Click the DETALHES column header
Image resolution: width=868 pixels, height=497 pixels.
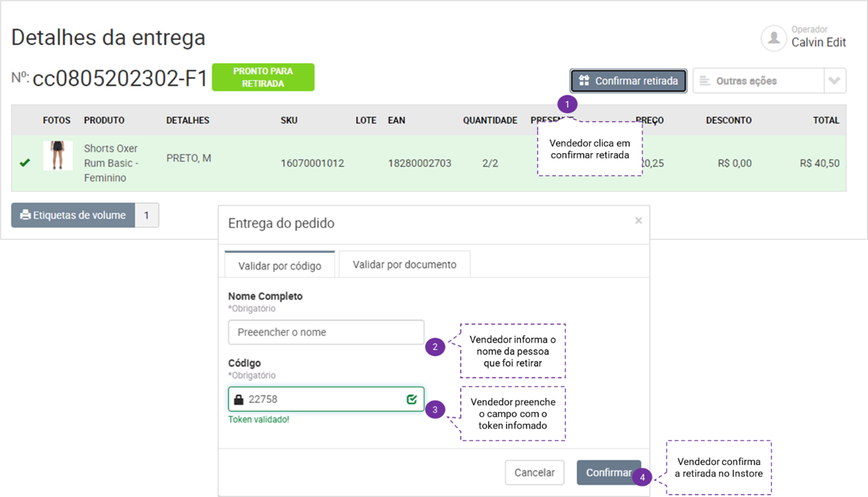[188, 120]
